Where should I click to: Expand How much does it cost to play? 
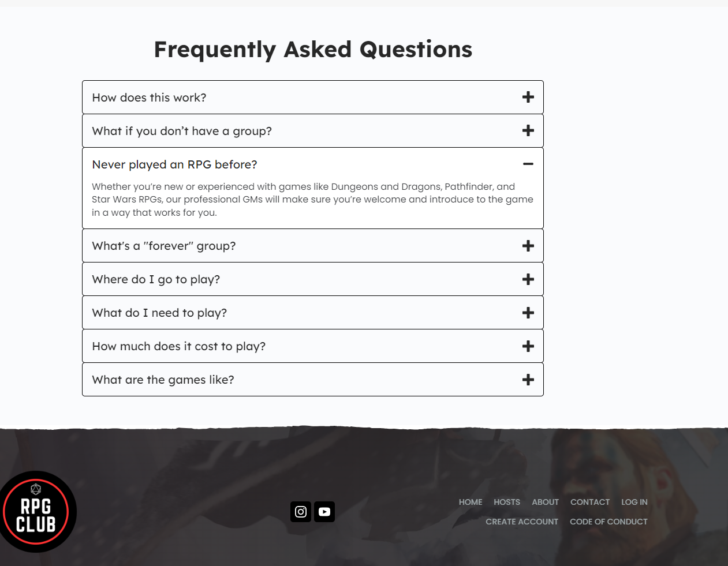(313, 346)
